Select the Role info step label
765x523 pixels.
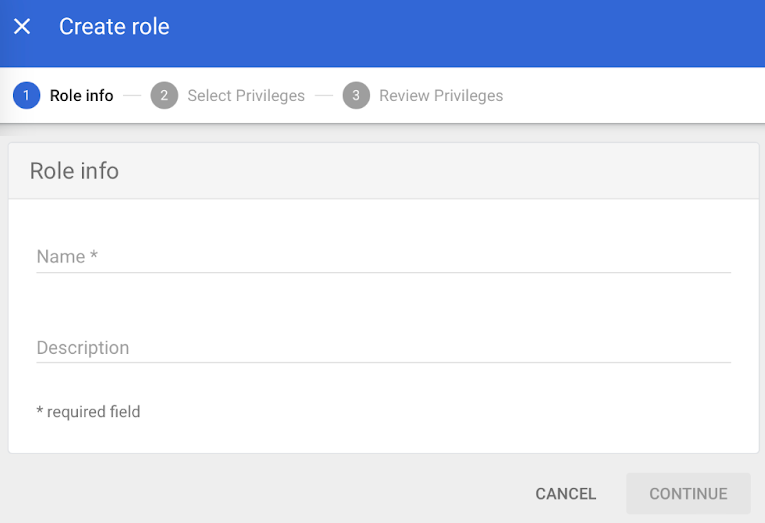click(x=81, y=96)
